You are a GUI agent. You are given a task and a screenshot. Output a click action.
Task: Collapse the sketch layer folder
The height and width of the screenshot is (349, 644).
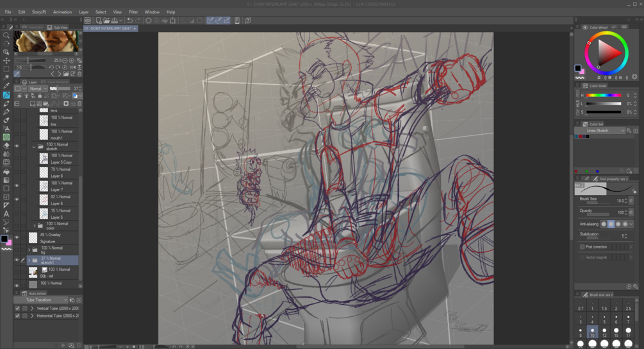pos(34,147)
